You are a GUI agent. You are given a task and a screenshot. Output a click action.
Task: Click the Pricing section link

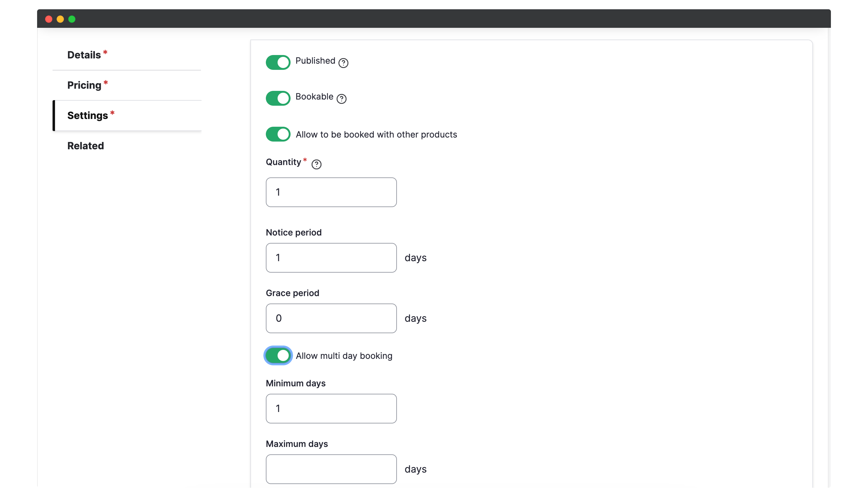click(84, 85)
